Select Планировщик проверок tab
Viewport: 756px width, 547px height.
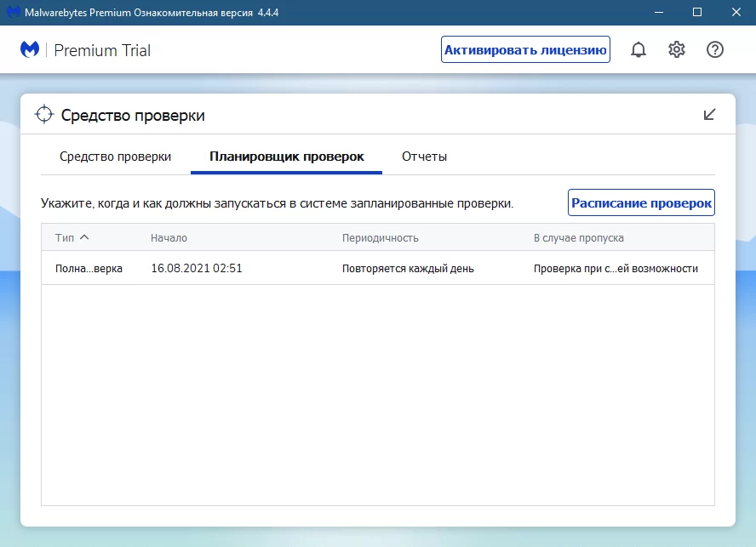pyautogui.click(x=286, y=157)
